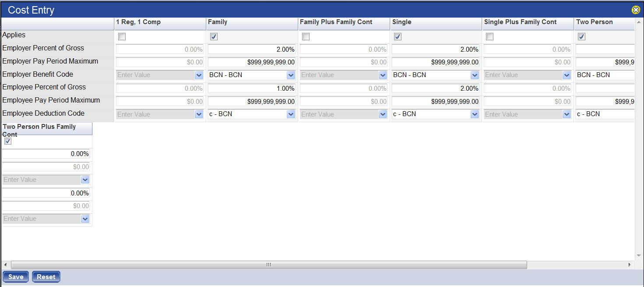Uncheck Applies for Two Person Plus Family Cont
Viewport: 644px width, 287px height.
coord(7,141)
